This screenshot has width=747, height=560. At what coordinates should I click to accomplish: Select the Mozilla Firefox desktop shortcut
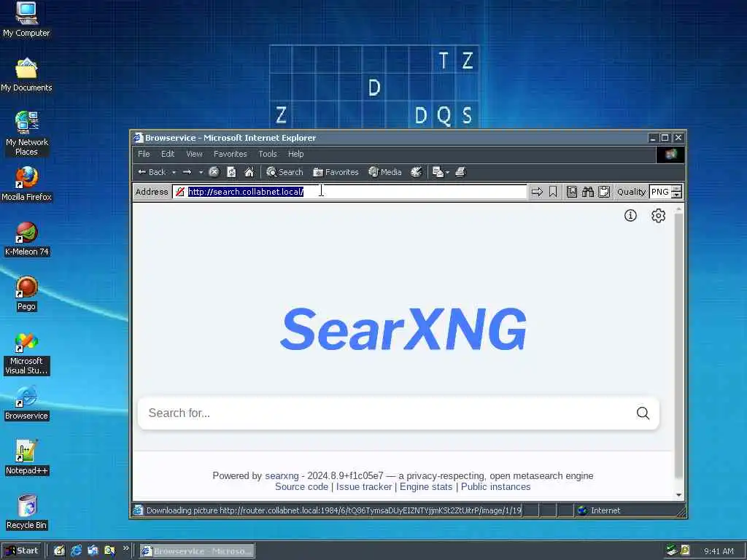click(26, 184)
